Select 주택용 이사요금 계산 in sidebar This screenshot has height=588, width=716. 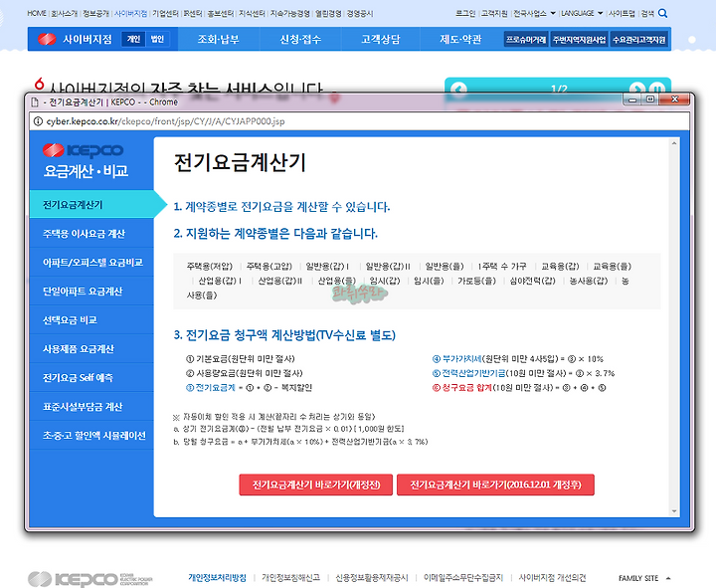(91, 234)
